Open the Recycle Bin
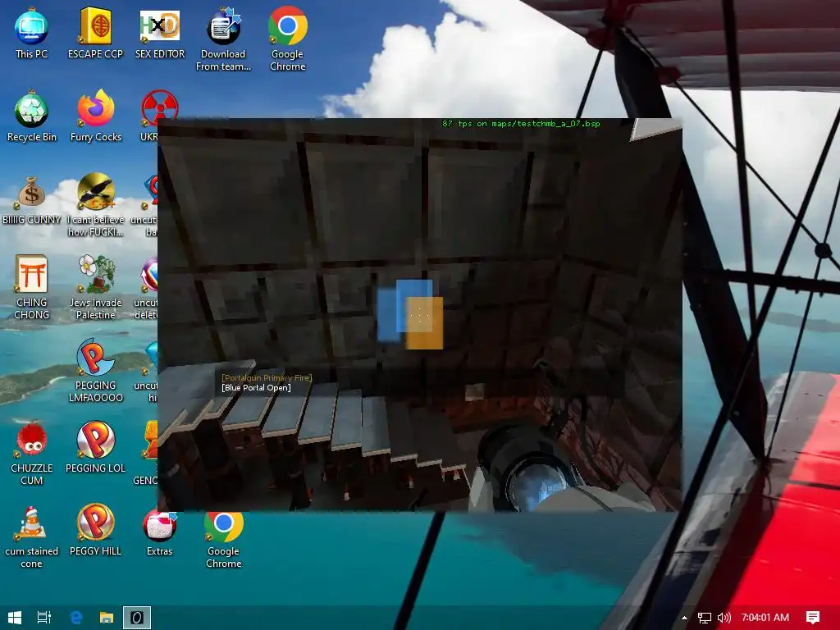This screenshot has height=630, width=840. (32, 116)
